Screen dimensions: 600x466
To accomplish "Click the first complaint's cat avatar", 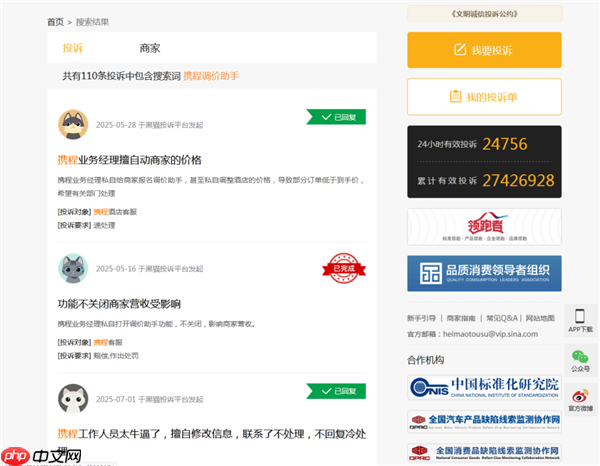I will (72, 124).
